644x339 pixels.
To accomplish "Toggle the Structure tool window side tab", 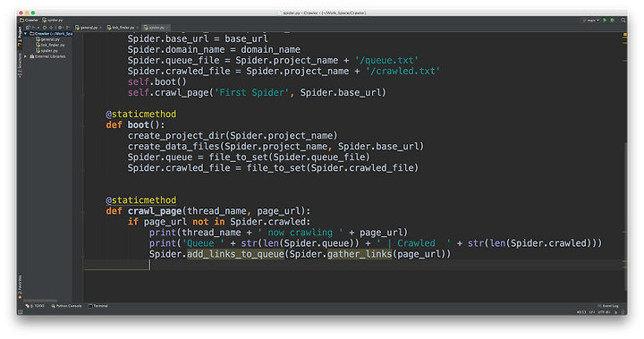I will point(20,64).
